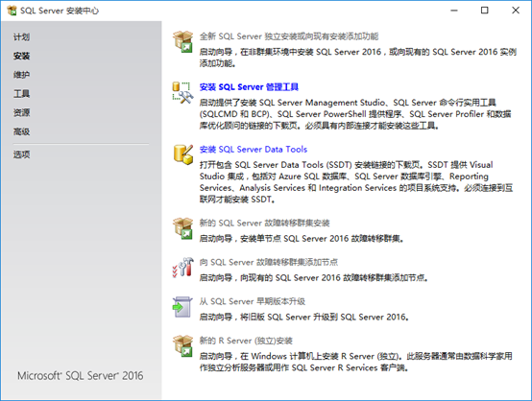
Task: Open the 工具 (Tools) page
Action: coord(21,94)
